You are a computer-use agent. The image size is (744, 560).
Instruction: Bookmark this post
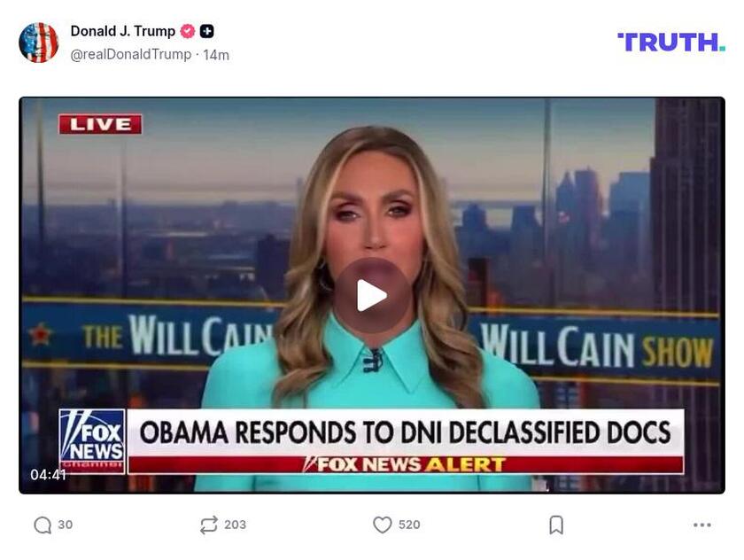pos(556,525)
